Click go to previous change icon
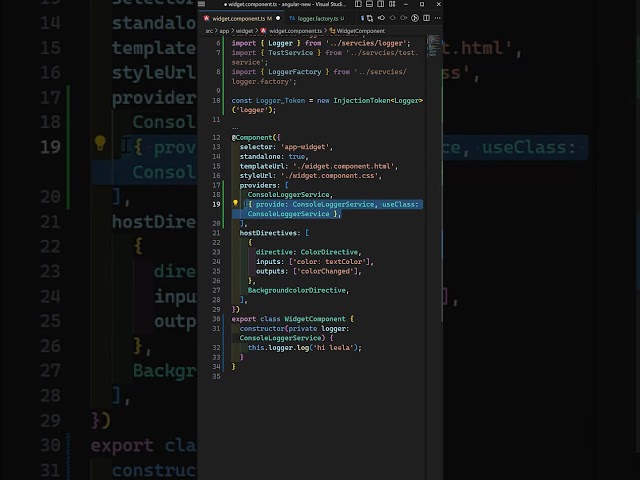Image resolution: width=640 pixels, height=480 pixels. coord(381,18)
